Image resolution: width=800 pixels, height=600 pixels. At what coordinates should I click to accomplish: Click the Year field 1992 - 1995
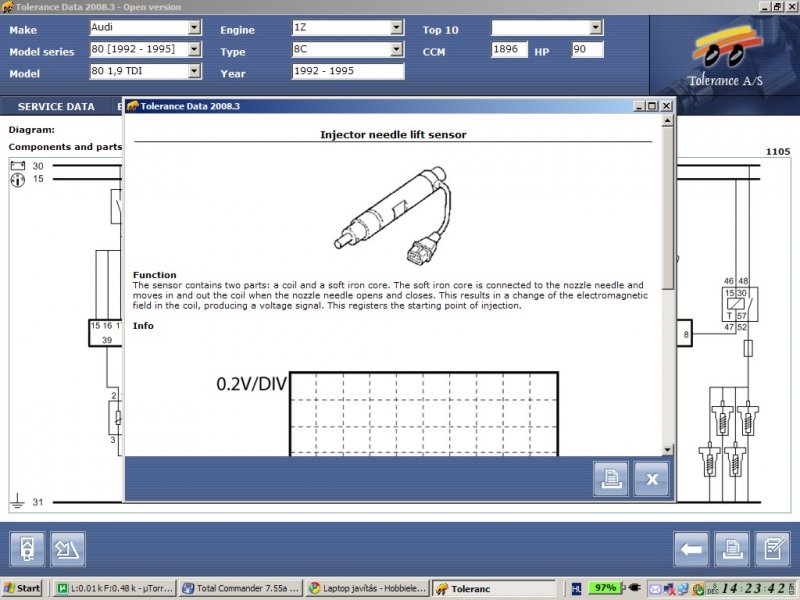[x=348, y=71]
